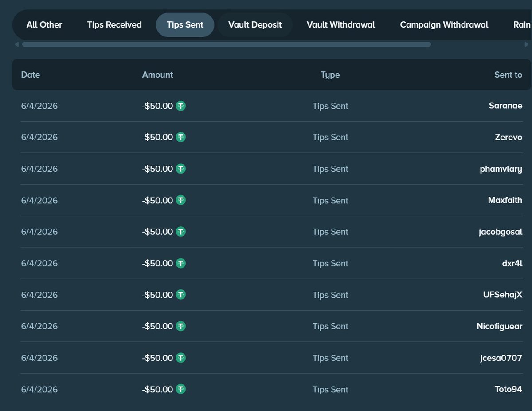
Task: Click the Tether icon in jacobgosal row
Action: pyautogui.click(x=180, y=232)
